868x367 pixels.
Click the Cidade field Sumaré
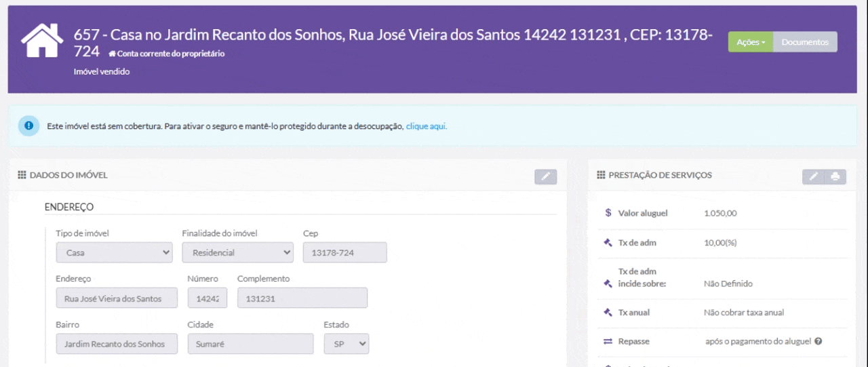point(250,343)
